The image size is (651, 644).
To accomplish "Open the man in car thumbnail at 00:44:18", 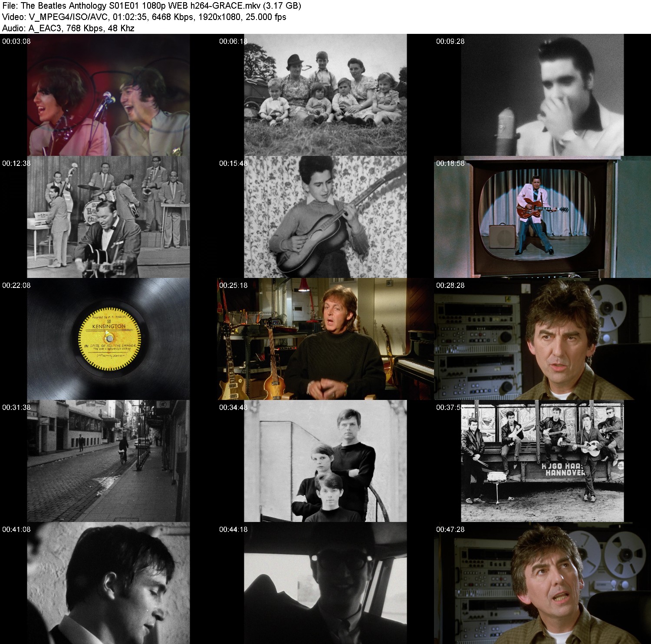I will [325, 583].
